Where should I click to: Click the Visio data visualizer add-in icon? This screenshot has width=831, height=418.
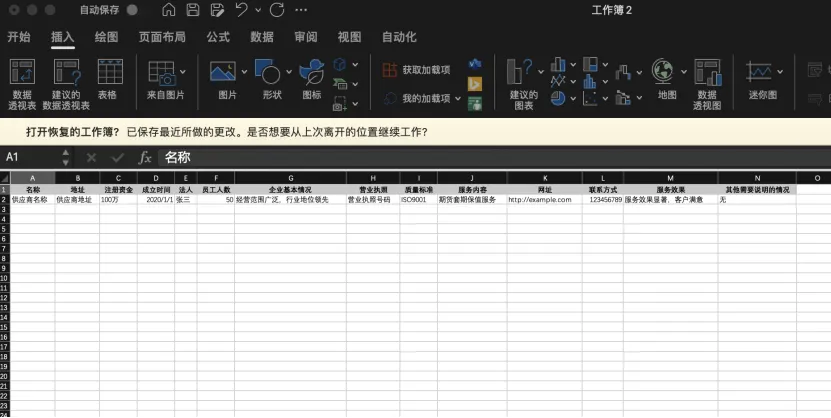click(475, 64)
